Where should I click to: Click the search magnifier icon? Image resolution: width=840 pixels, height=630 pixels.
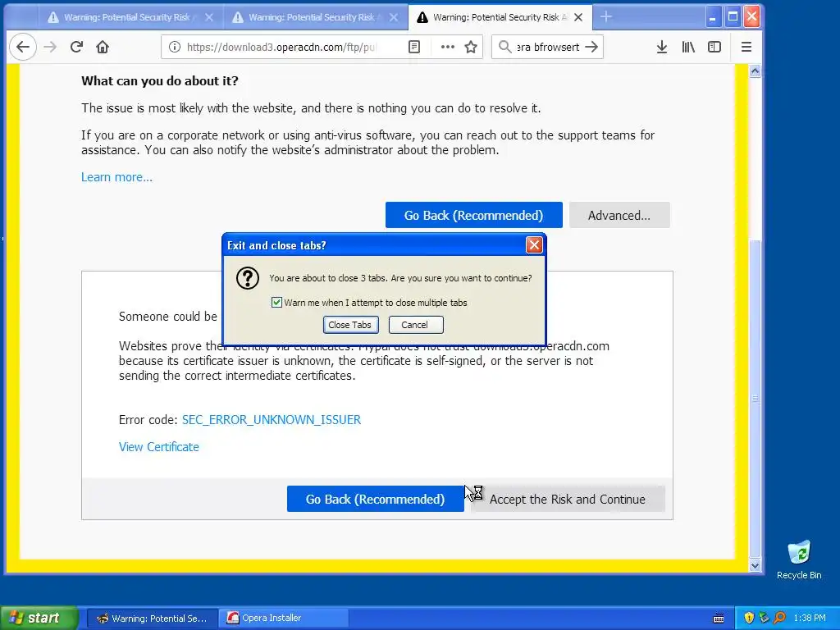click(504, 47)
